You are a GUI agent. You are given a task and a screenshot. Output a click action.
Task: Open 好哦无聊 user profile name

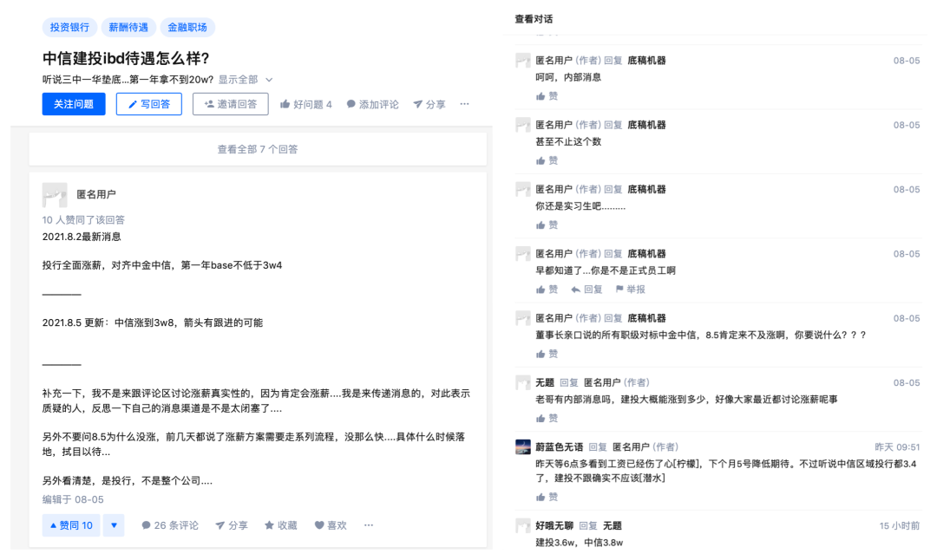click(554, 526)
